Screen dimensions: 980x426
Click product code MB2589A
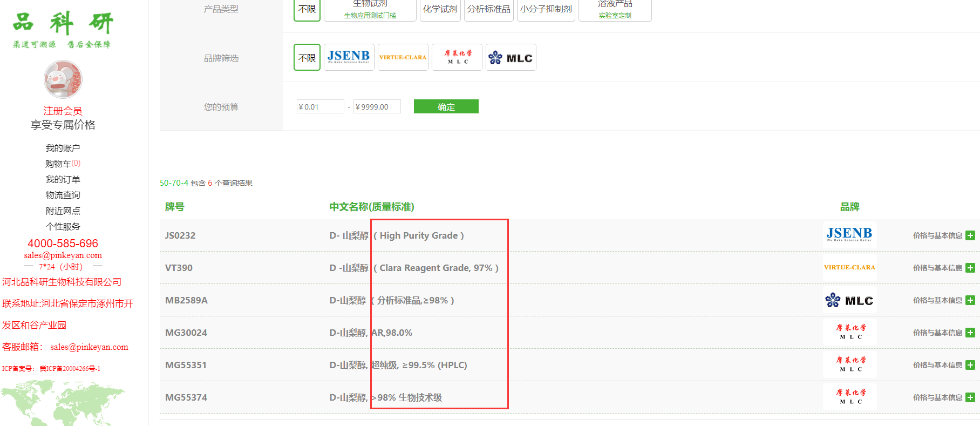point(186,300)
